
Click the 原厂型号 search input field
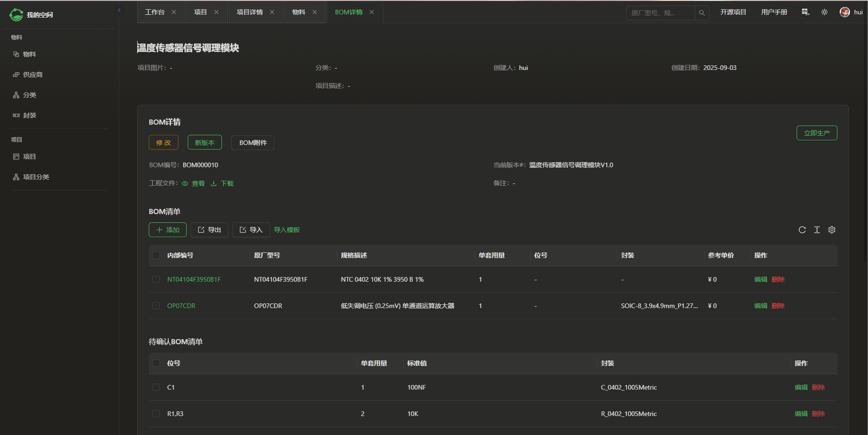660,13
